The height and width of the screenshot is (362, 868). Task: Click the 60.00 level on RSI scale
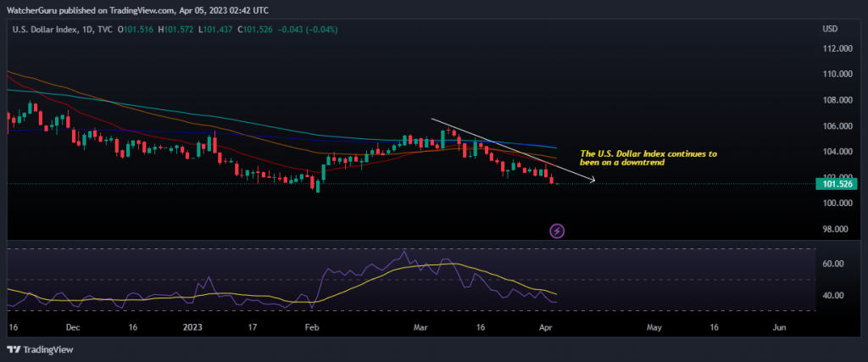(x=834, y=264)
